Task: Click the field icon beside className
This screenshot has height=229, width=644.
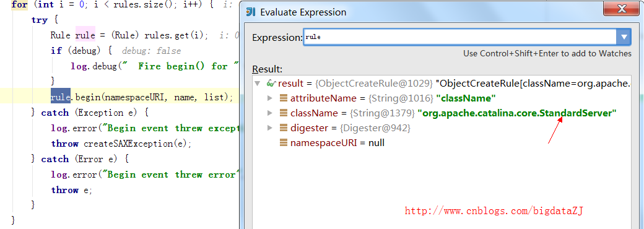Action: click(x=284, y=113)
